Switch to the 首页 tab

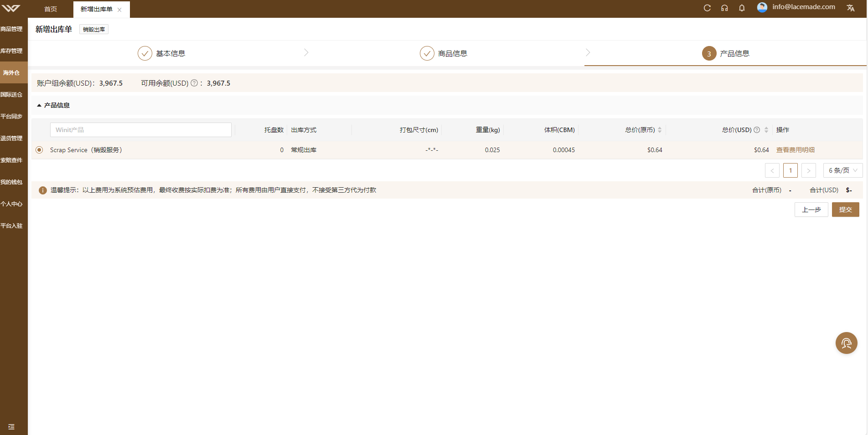coord(51,9)
